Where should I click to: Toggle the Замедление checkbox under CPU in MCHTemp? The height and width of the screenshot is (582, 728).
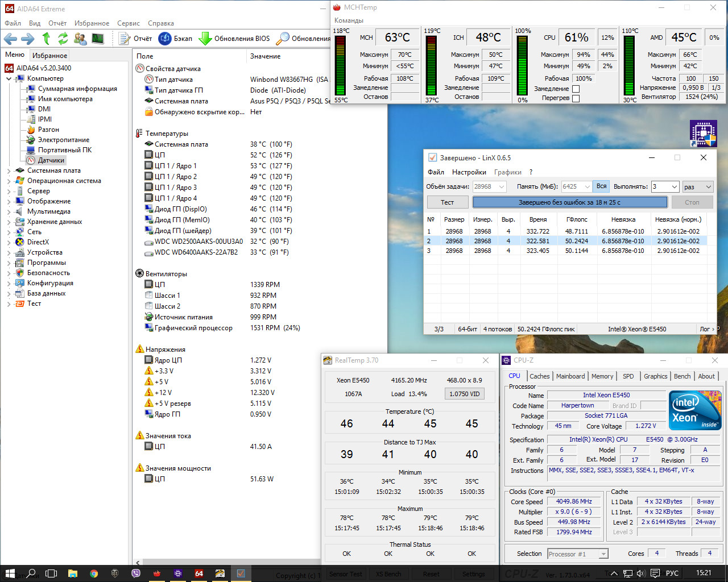tap(576, 89)
